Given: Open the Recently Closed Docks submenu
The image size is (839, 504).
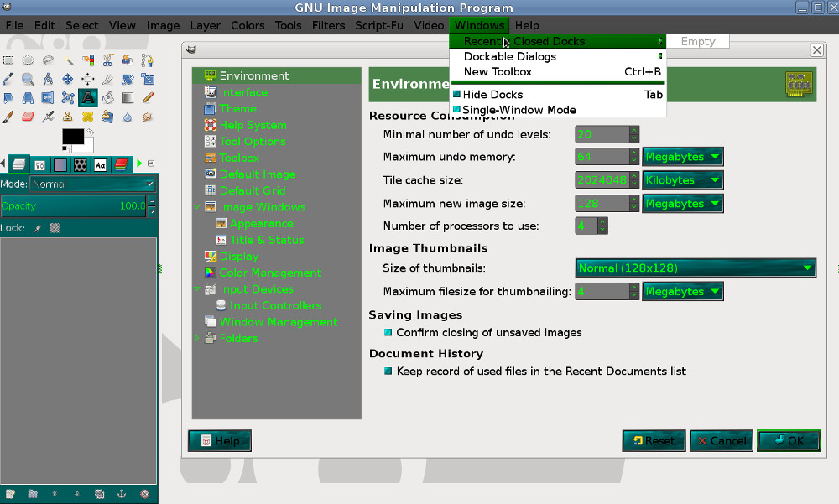Looking at the screenshot, I should pyautogui.click(x=558, y=41).
